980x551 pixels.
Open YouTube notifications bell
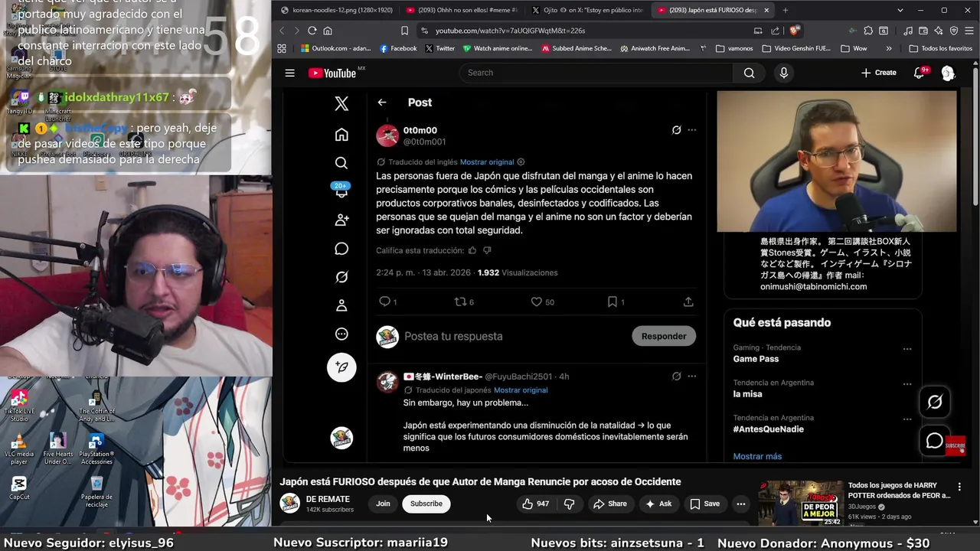tap(919, 73)
